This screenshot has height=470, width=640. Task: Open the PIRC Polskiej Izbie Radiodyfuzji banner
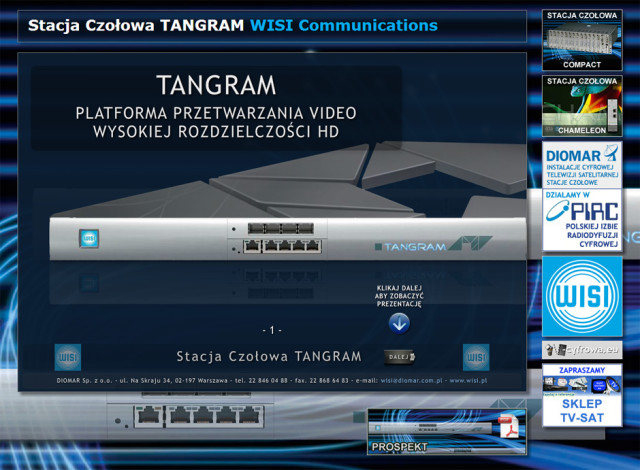582,219
